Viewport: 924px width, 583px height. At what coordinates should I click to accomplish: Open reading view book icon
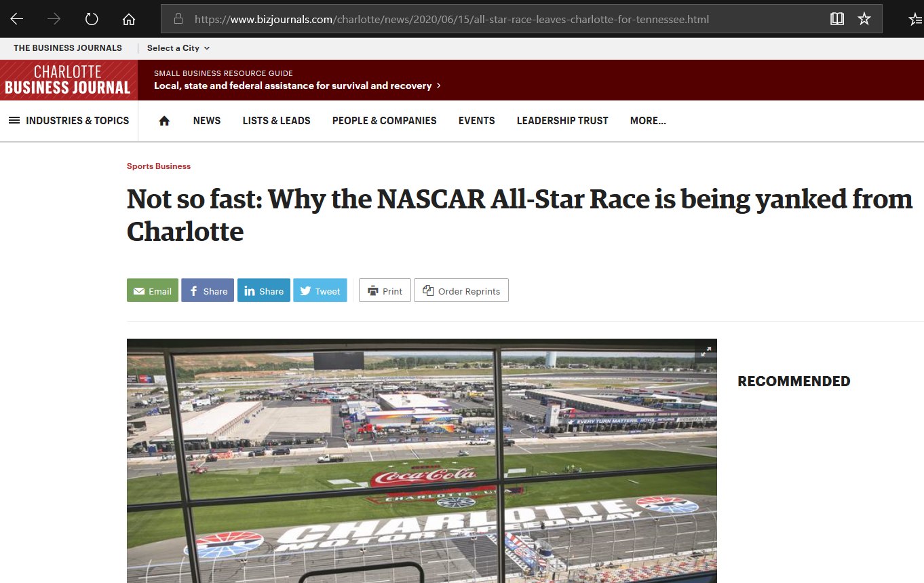[x=837, y=19]
